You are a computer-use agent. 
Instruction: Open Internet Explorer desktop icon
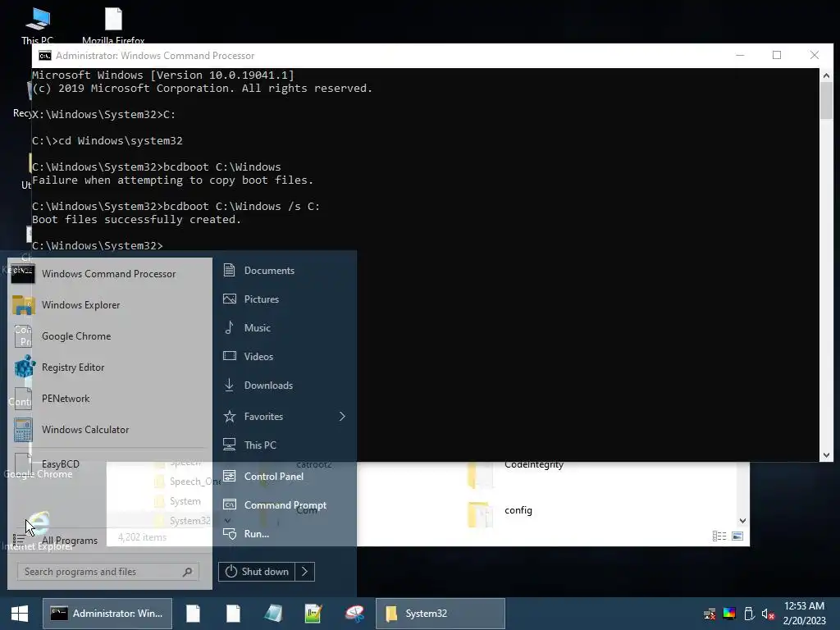(x=38, y=532)
